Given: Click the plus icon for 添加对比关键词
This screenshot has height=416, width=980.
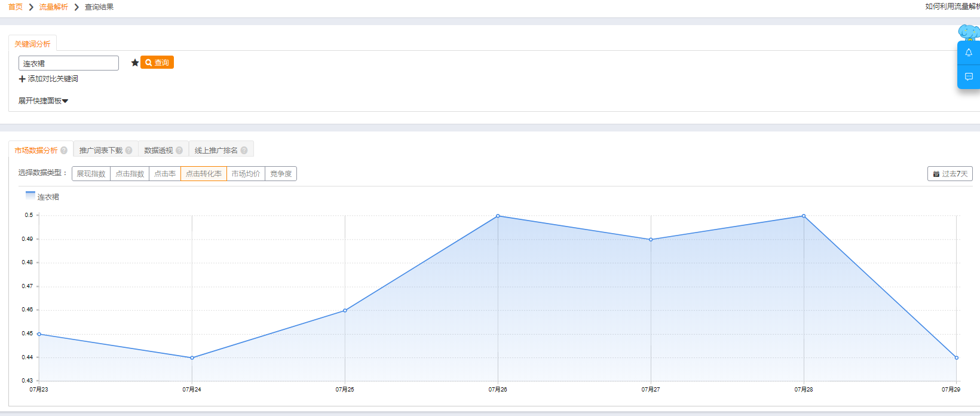Looking at the screenshot, I should click(x=22, y=79).
